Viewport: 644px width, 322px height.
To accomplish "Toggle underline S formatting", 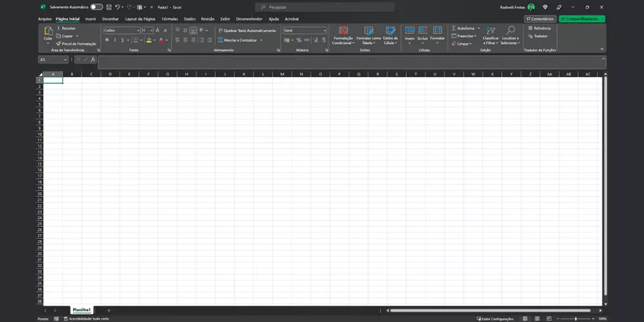I will [x=123, y=40].
